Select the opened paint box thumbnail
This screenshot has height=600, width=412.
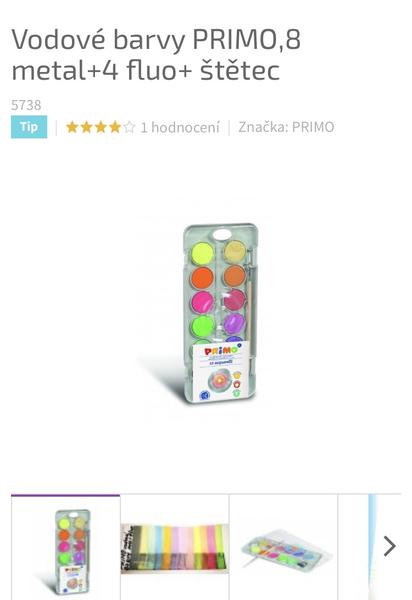tap(283, 548)
